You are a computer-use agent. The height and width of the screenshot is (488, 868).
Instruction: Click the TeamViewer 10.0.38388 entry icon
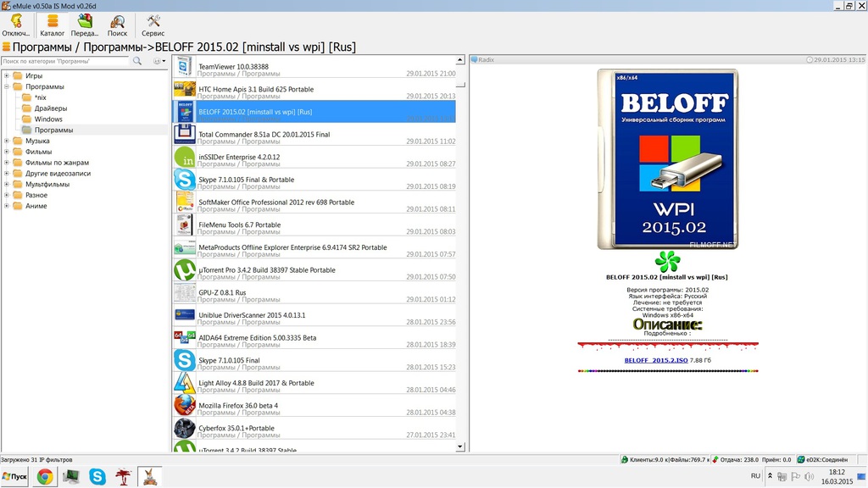(x=184, y=66)
